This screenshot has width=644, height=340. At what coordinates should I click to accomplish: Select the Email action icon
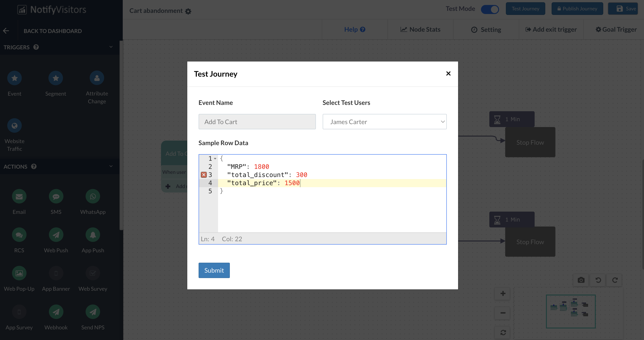tap(19, 196)
